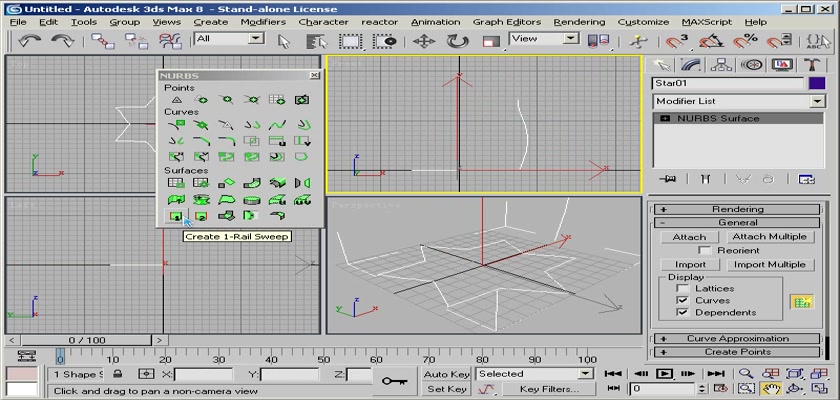The image size is (840, 400).
Task: Click the Zoom magnifier viewport control
Action: coord(745,374)
